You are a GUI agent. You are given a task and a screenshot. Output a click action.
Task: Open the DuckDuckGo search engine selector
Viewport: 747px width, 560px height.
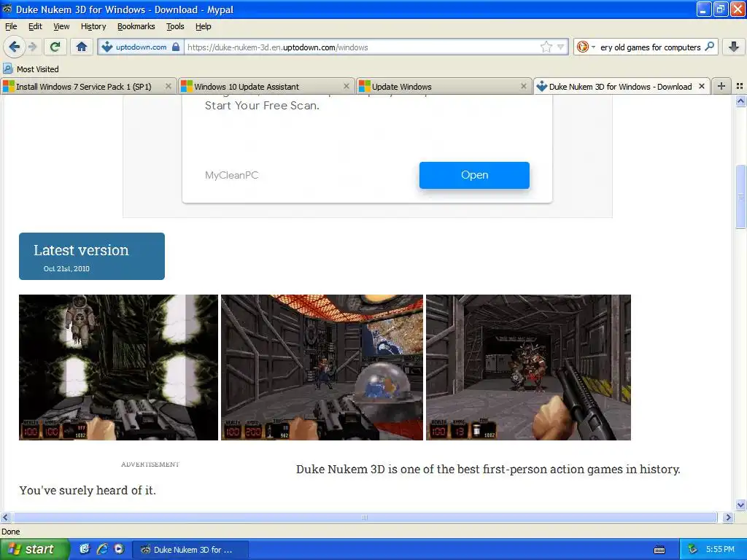point(586,47)
